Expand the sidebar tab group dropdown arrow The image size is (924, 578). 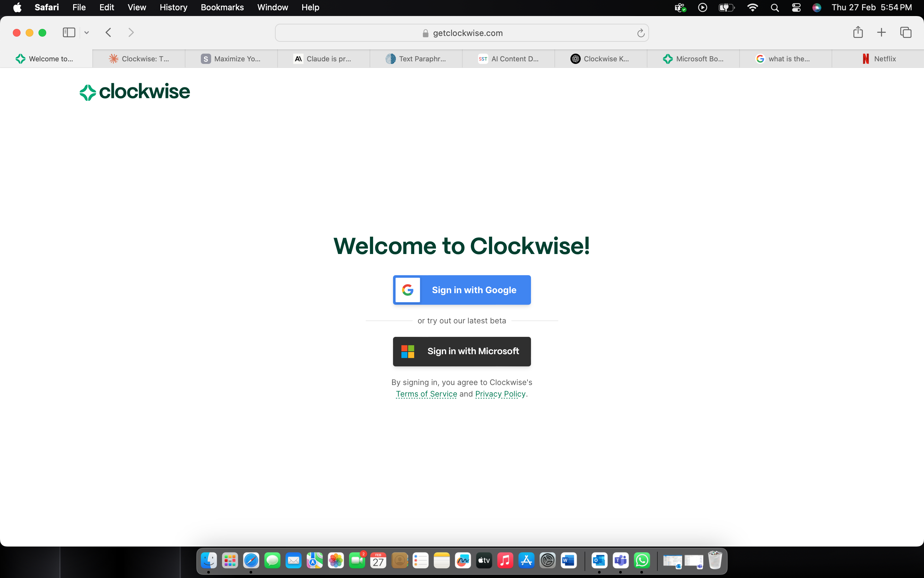tap(87, 33)
